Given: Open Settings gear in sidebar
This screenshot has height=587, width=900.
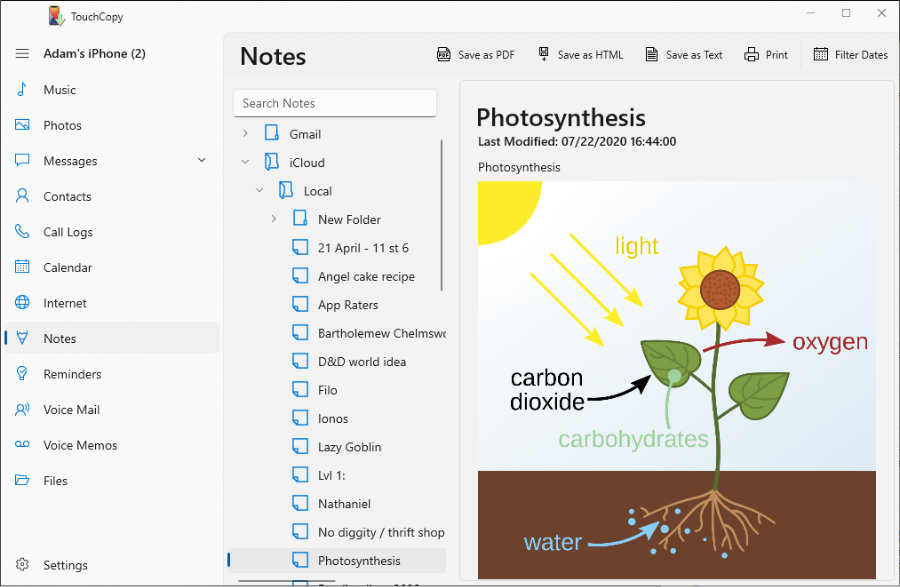Looking at the screenshot, I should tap(22, 565).
